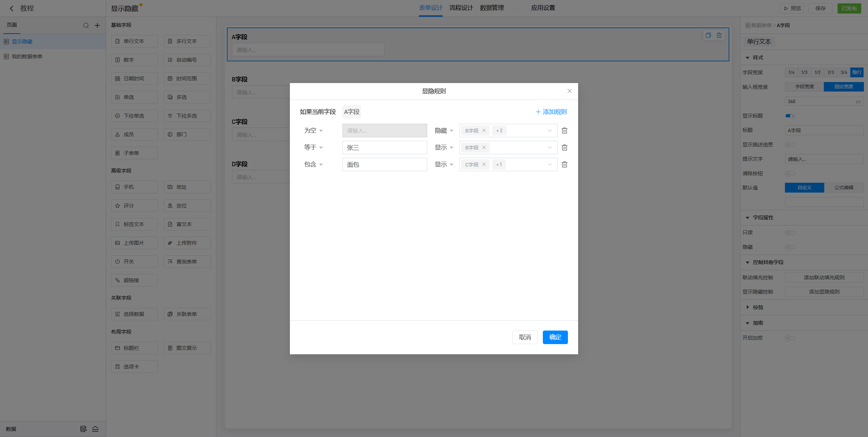This screenshot has width=868, height=437.
Task: Click 添加规则 link
Action: 551,112
